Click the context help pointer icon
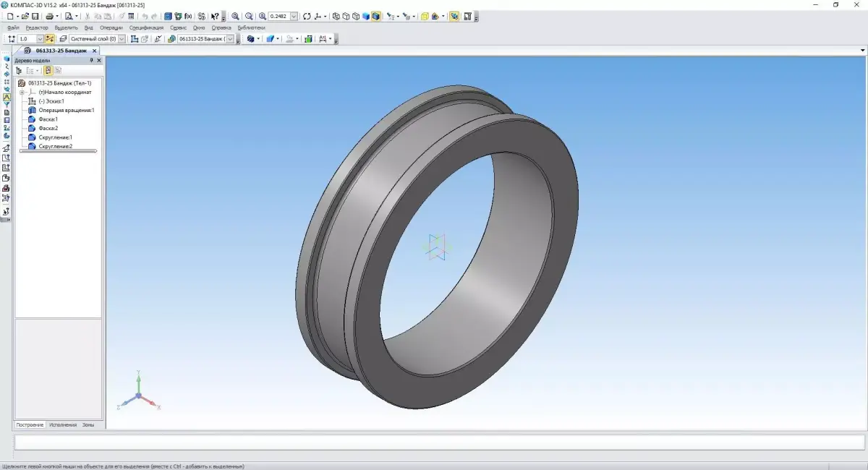Screen dimensions: 868x470 pyautogui.click(x=215, y=16)
